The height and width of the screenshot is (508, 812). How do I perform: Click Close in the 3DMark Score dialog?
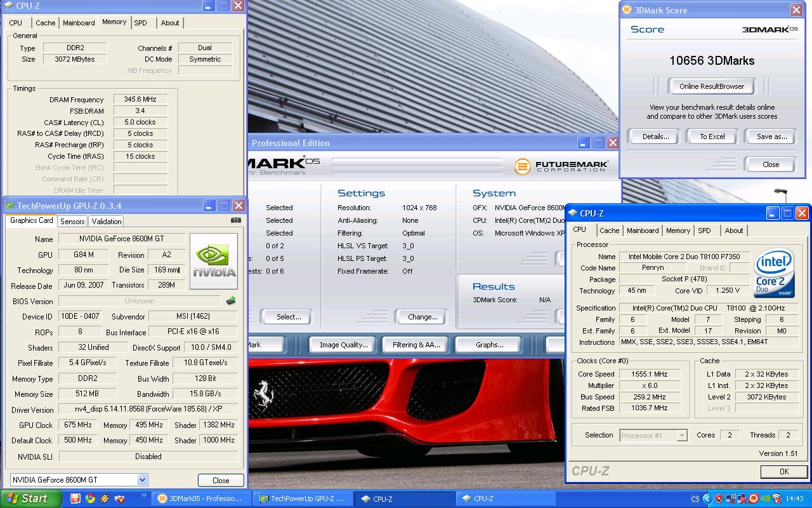[771, 164]
